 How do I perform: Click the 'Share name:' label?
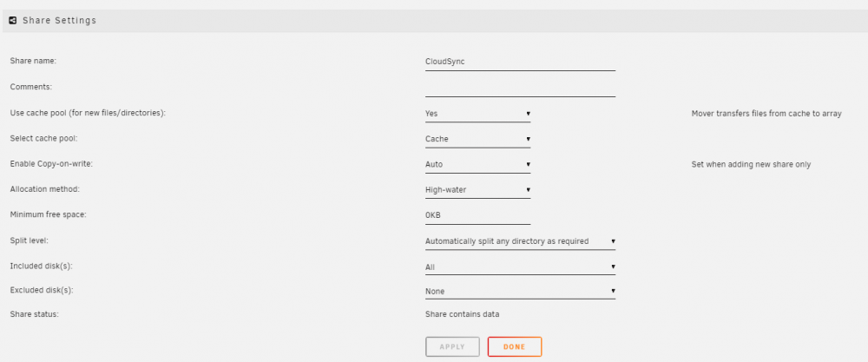[x=33, y=61]
